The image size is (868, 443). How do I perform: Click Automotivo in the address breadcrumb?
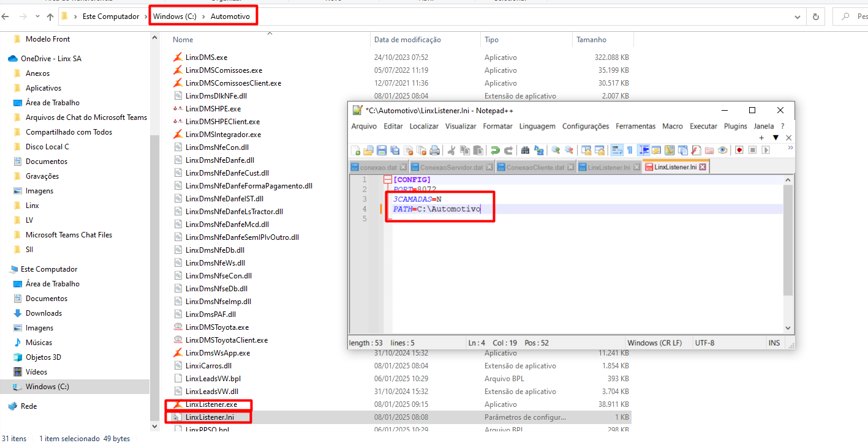point(230,17)
